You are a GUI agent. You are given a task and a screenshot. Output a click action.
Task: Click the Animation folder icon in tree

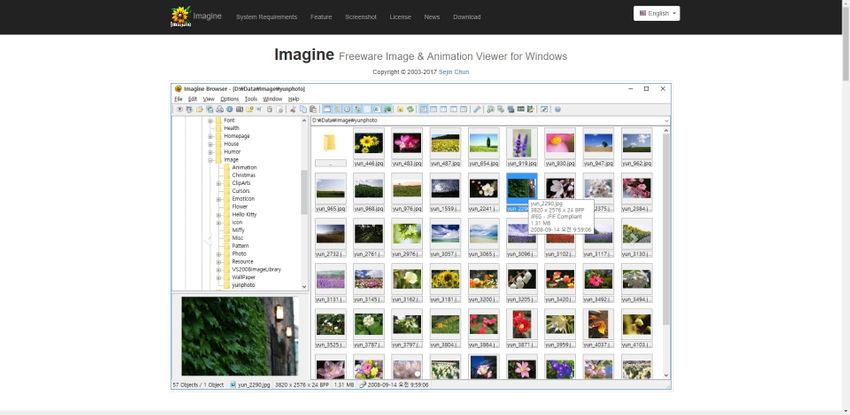tap(226, 167)
